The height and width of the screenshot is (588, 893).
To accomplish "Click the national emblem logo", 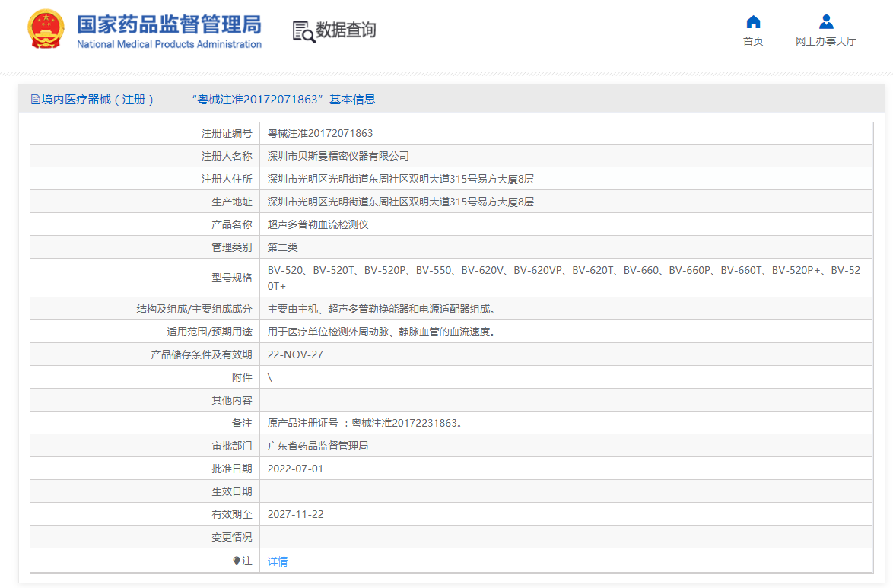I will [x=46, y=29].
